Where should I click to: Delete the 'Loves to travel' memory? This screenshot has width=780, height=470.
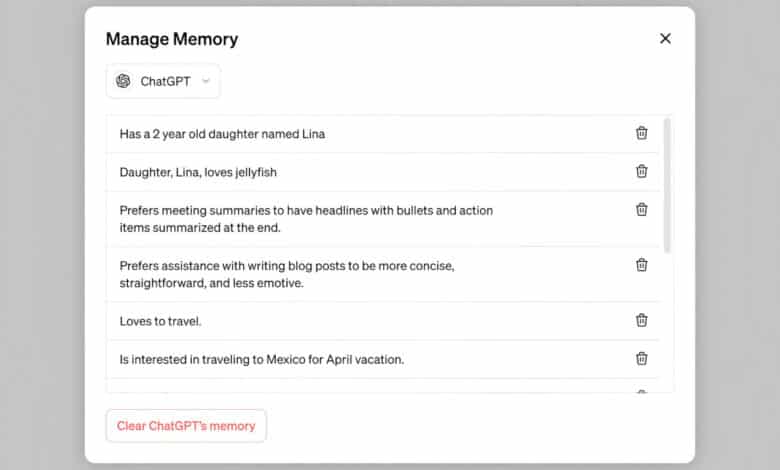641,320
